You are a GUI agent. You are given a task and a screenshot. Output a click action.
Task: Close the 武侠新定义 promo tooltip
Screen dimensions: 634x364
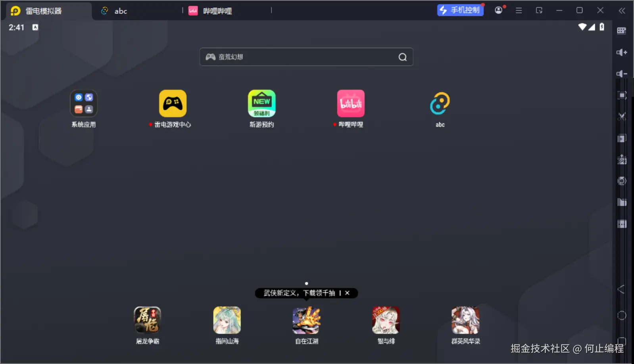coord(347,293)
